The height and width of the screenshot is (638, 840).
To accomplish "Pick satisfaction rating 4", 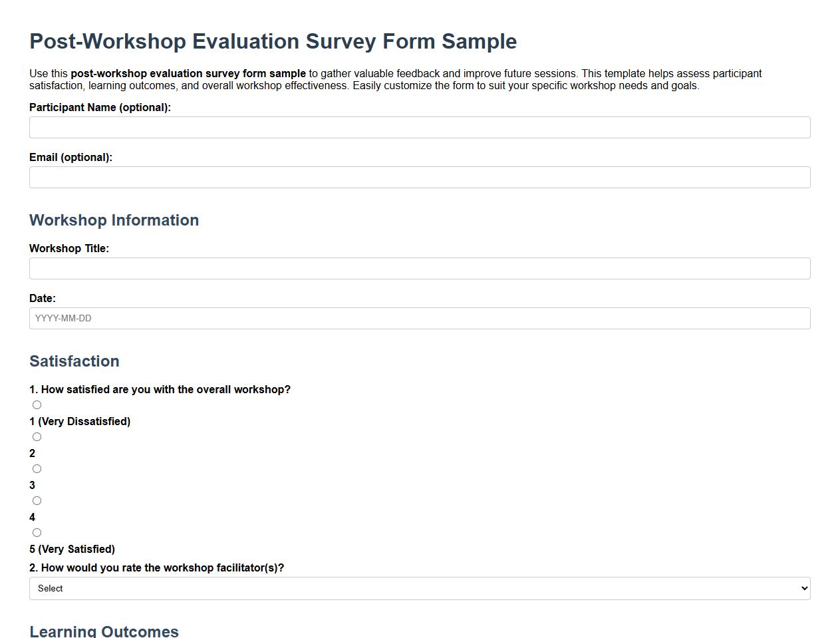I will pyautogui.click(x=37, y=500).
